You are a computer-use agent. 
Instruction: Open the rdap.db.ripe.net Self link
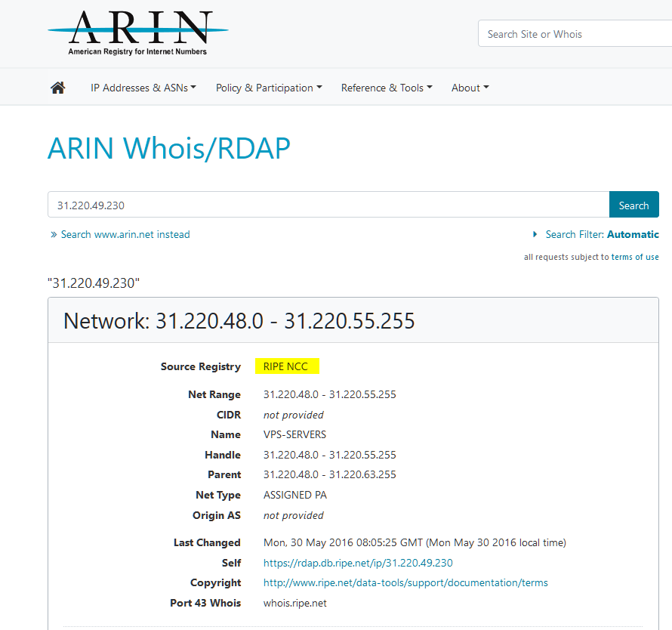point(358,563)
